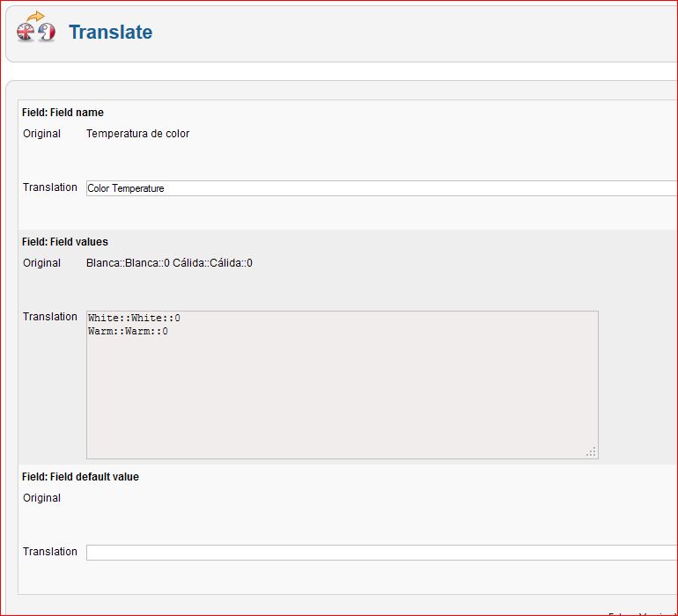
Task: Click the French flag in the Translate icon
Action: click(47, 33)
